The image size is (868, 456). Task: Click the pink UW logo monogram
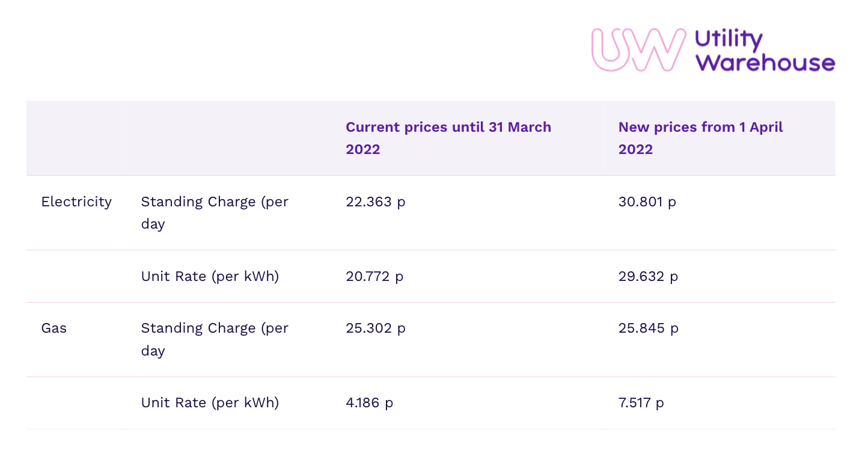pos(637,49)
